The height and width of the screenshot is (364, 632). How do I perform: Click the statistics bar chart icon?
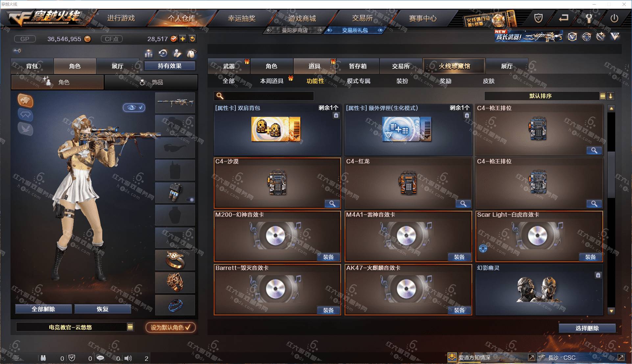pyautogui.click(x=149, y=53)
